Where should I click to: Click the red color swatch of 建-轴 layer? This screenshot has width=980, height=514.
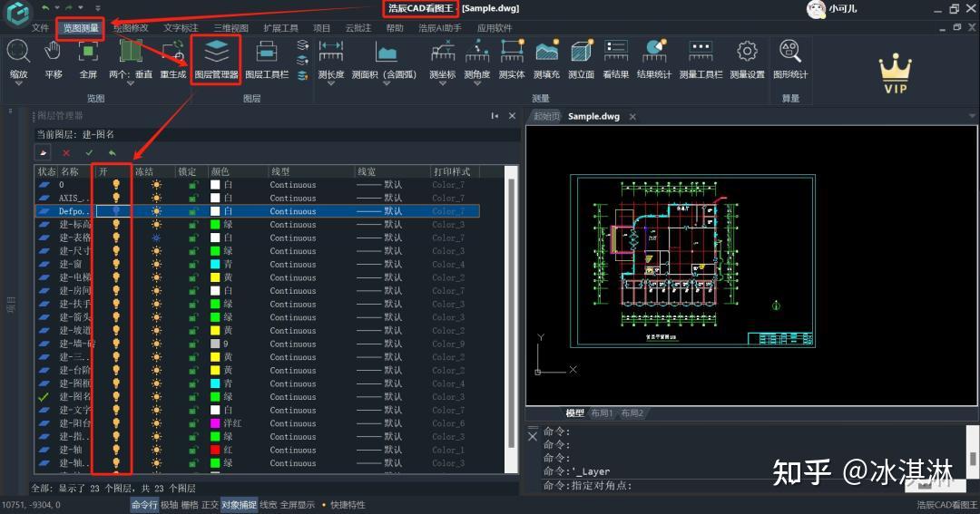215,450
